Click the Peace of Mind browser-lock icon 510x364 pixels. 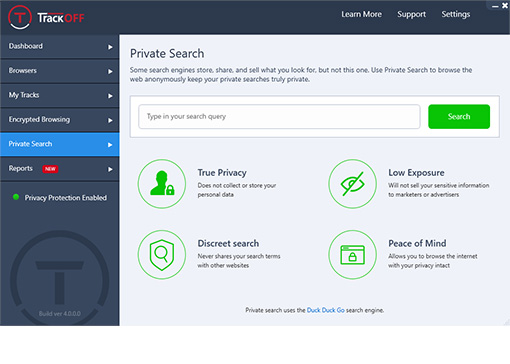tap(352, 255)
